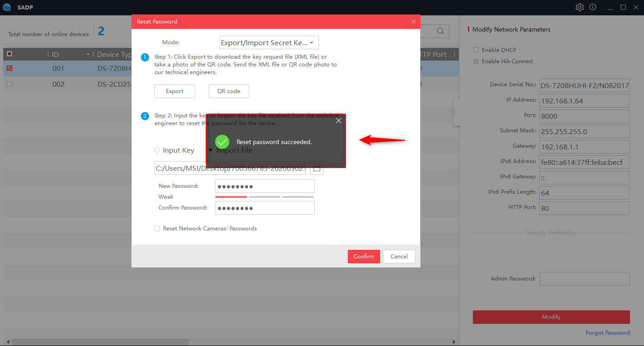Close the Reset Password dialog
The image size is (644, 346).
click(414, 22)
